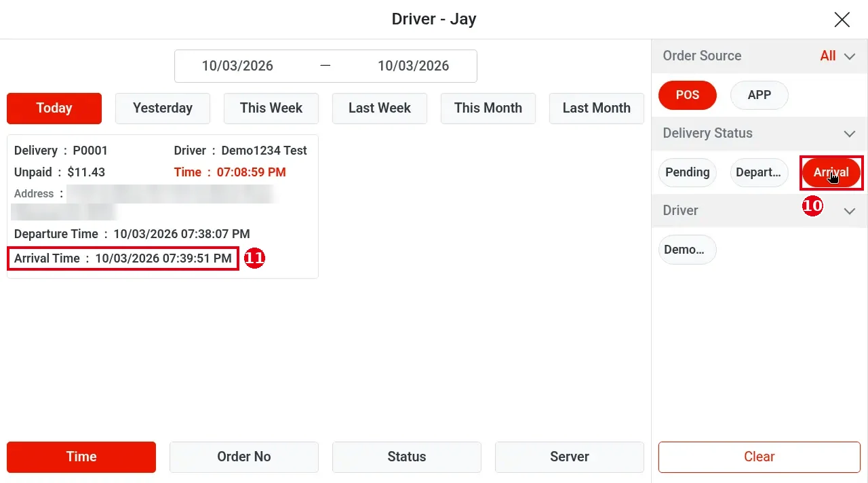Toggle the POS order source filter
This screenshot has height=483, width=868.
coord(688,95)
